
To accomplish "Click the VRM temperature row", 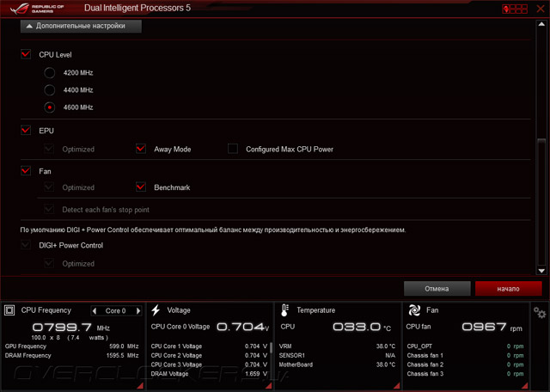I will (x=337, y=346).
